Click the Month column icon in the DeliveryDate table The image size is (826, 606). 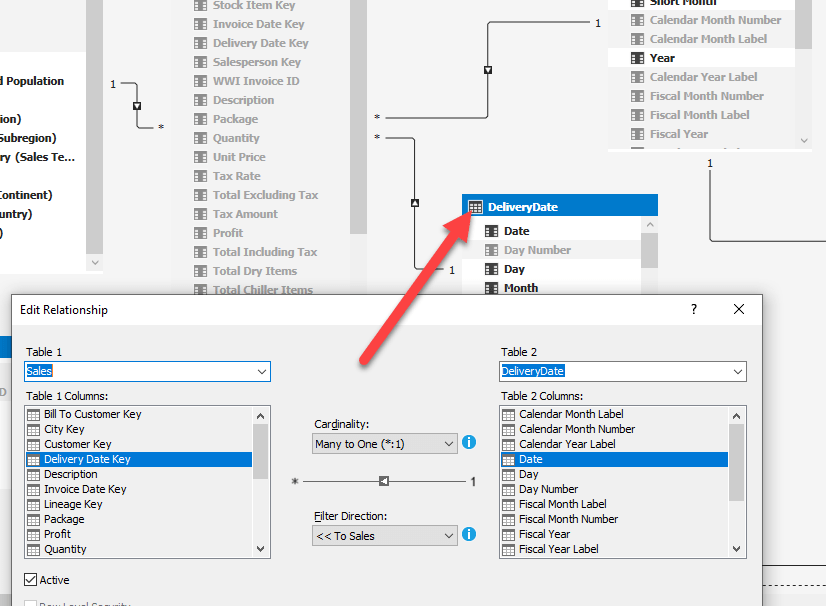(491, 288)
